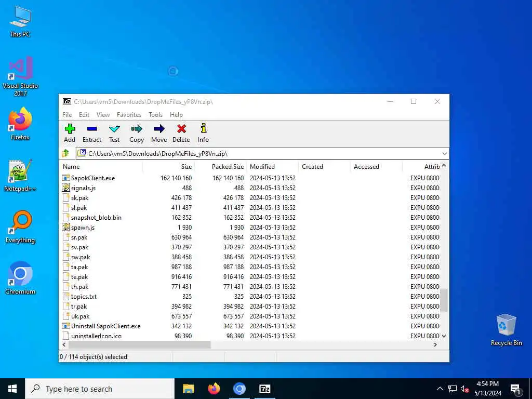Screen dimensions: 532x399
Task: Open the Tools menu
Action: [x=155, y=115]
